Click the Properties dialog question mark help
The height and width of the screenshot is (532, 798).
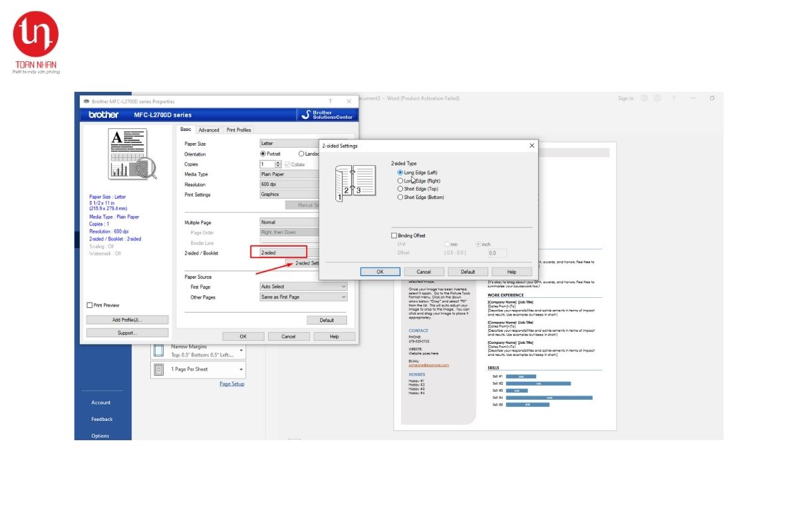pos(331,101)
